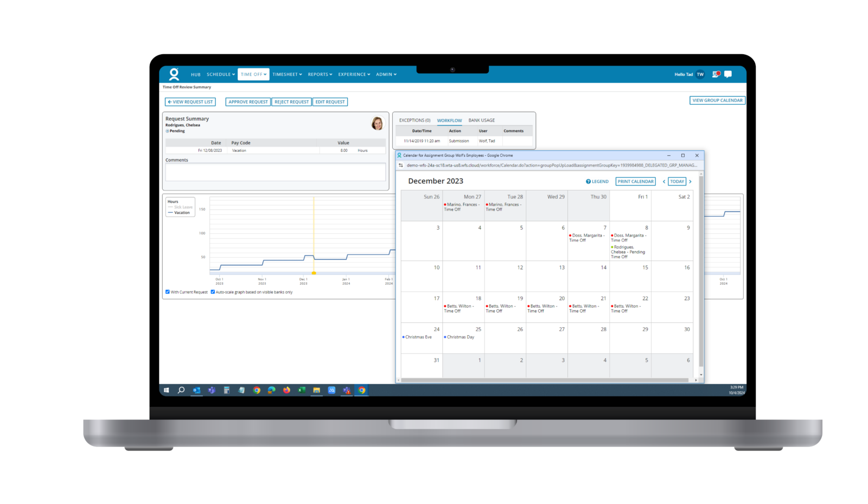Expand the Pending status details
The height and width of the screenshot is (504, 868).
point(169,131)
